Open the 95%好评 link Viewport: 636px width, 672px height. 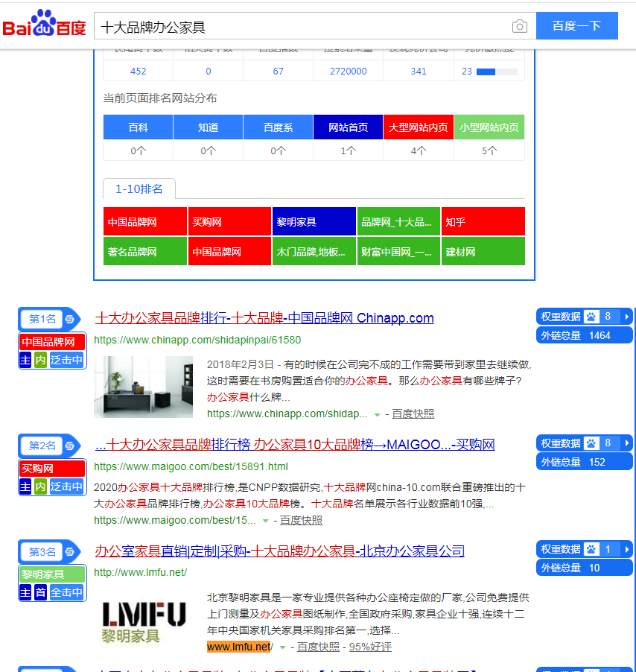370,647
